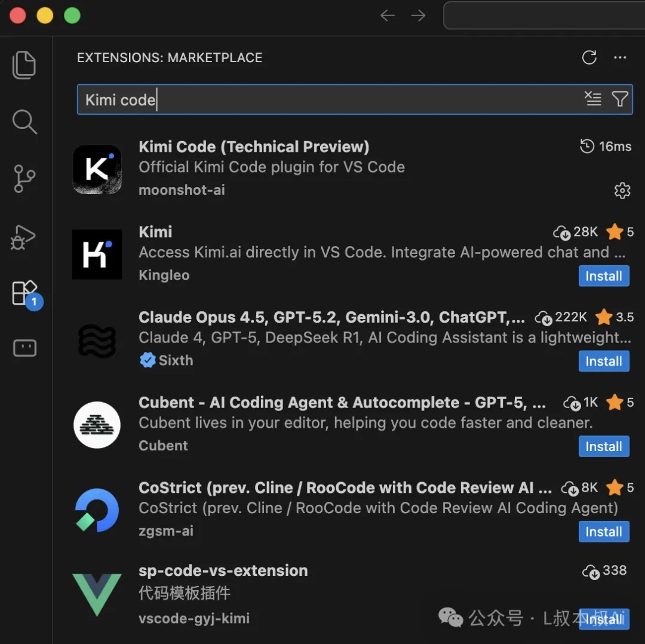Click the 5 star rating for Cubent
The width and height of the screenshot is (645, 644).
[620, 403]
